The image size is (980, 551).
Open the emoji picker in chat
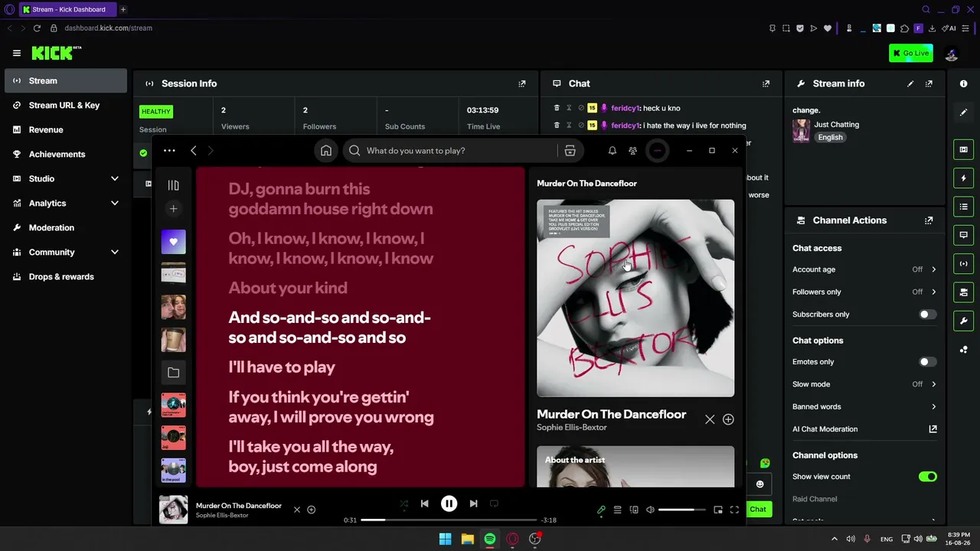[x=759, y=484]
